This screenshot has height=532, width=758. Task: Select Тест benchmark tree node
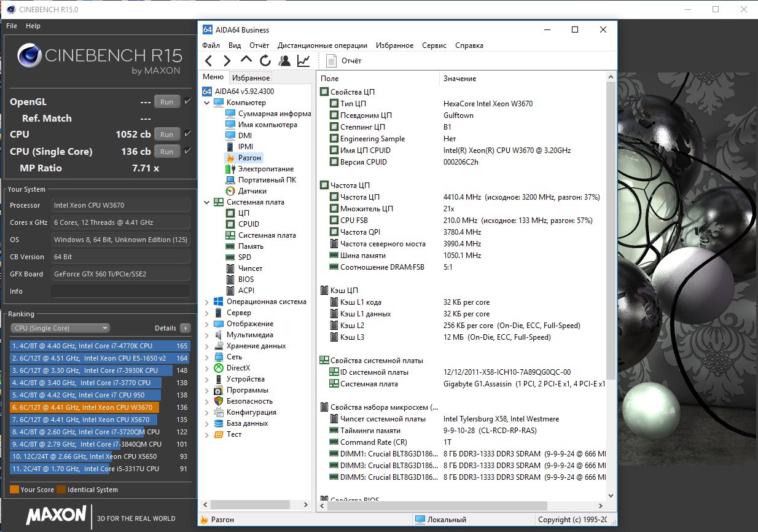(228, 434)
